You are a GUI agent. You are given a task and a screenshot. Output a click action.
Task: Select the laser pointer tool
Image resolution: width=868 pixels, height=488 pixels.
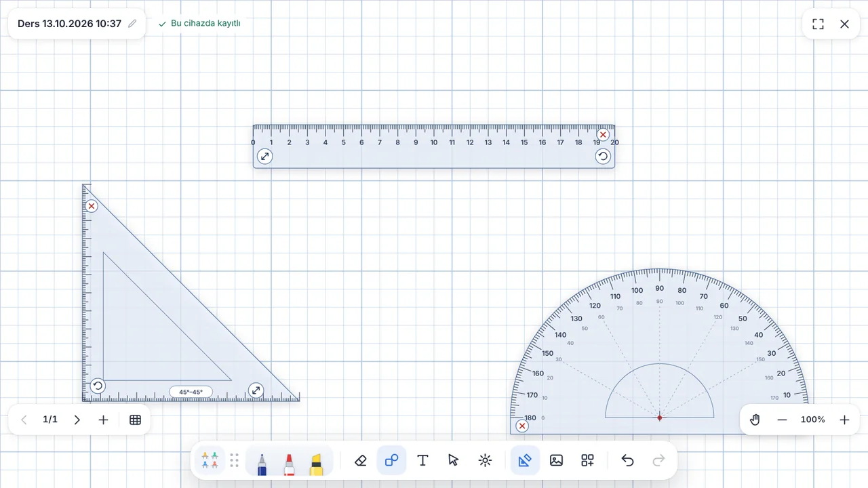click(485, 461)
